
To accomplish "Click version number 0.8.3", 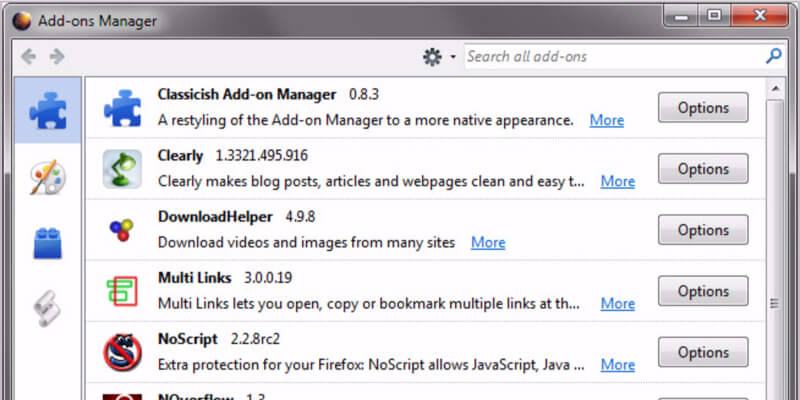I will click(364, 95).
